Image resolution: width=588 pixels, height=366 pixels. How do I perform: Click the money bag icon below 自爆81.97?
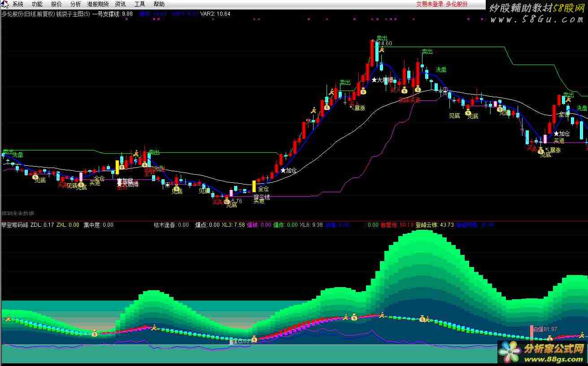[549, 339]
